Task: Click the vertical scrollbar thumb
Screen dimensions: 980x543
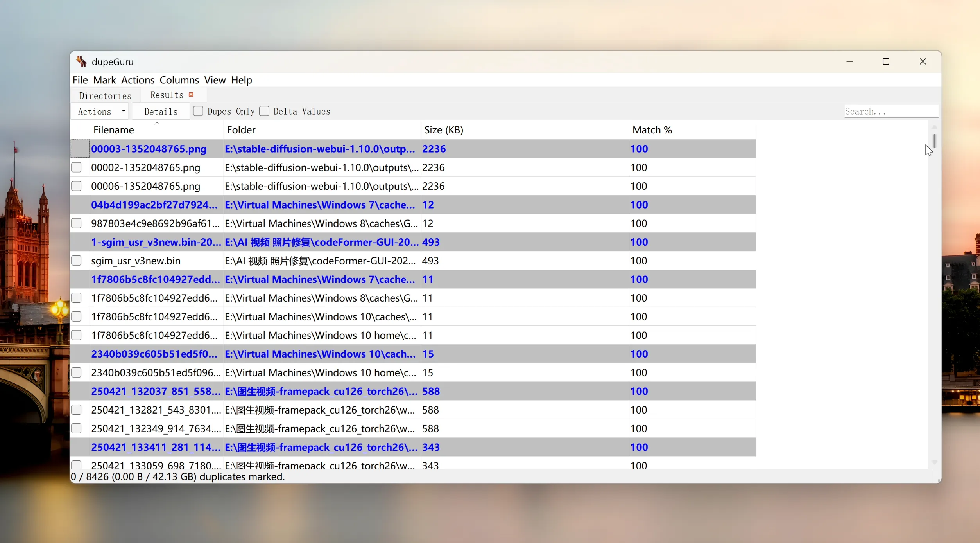Action: (934, 141)
